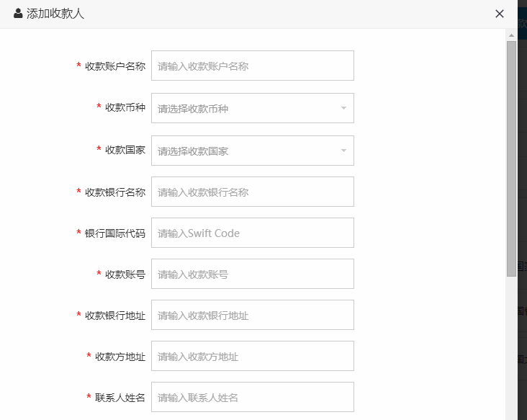Click the dialog's vertical scrollbar thumb
Image resolution: width=527 pixels, height=420 pixels.
[x=511, y=158]
